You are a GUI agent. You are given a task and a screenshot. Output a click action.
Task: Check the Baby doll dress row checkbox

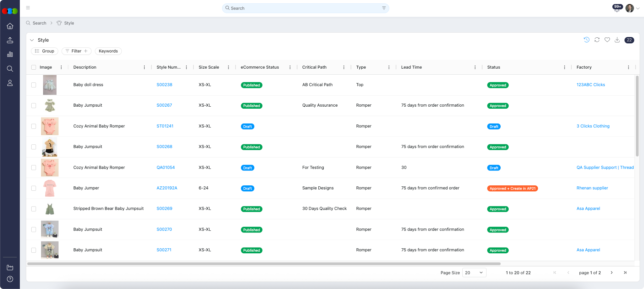coord(34,85)
